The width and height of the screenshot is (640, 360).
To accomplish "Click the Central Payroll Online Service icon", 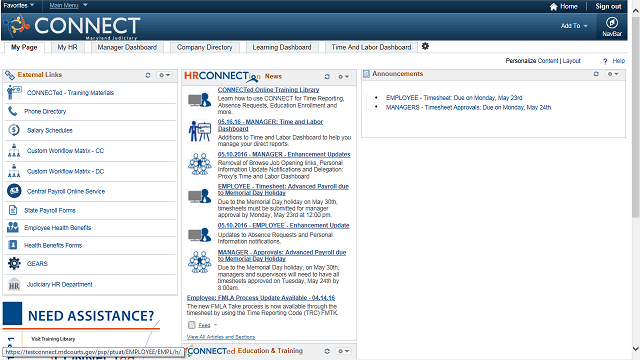I will 14,191.
